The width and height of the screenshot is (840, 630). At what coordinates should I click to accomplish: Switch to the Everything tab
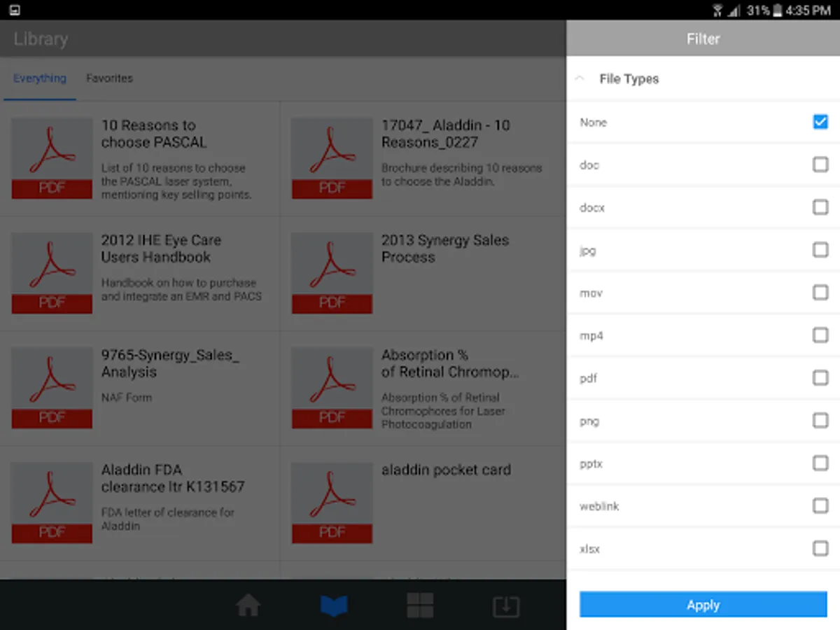tap(40, 78)
